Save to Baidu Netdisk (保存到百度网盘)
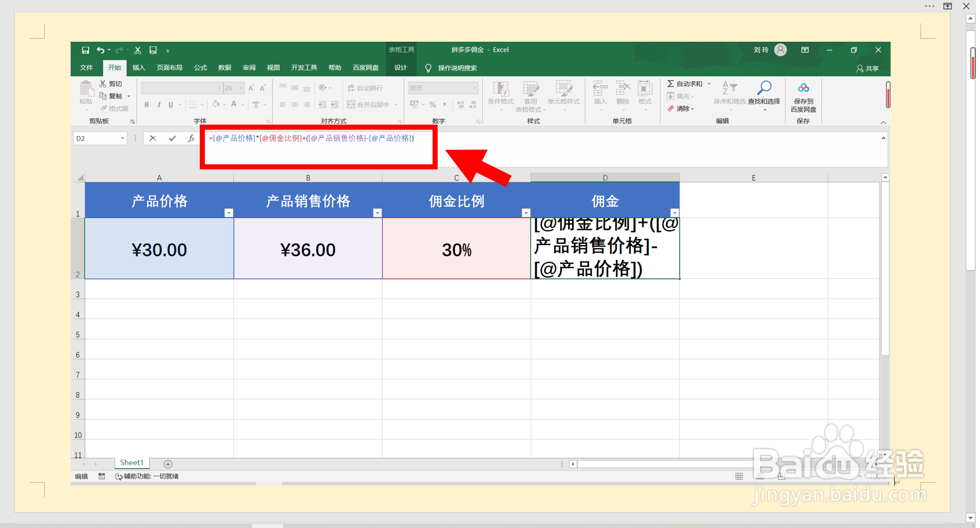 pyautogui.click(x=804, y=98)
